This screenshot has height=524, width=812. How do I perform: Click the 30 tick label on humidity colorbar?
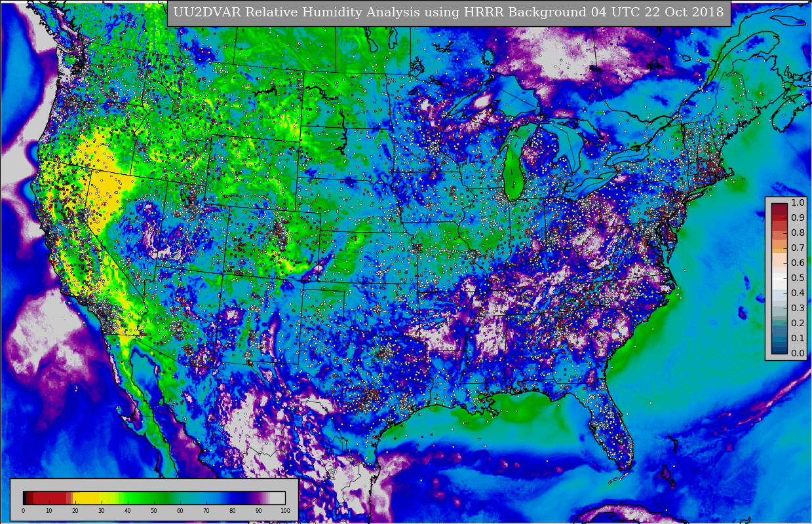(102, 511)
